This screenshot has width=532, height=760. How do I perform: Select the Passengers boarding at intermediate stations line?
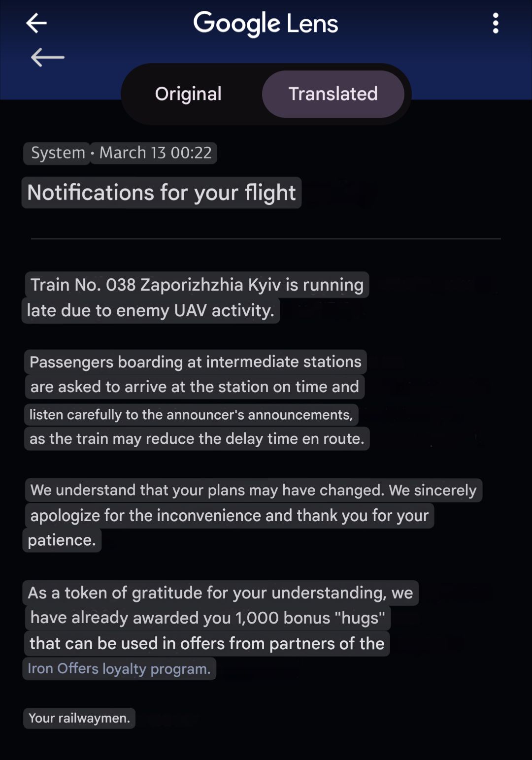196,362
